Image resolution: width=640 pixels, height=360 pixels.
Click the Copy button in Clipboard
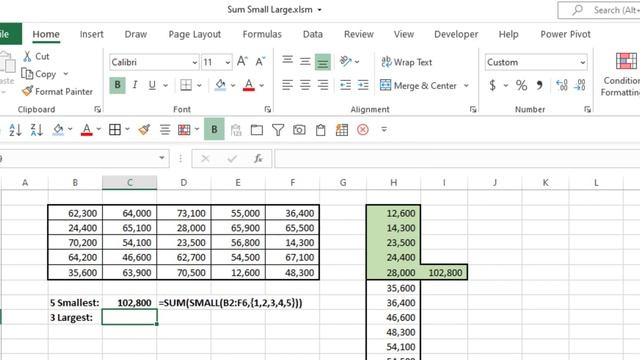point(39,74)
